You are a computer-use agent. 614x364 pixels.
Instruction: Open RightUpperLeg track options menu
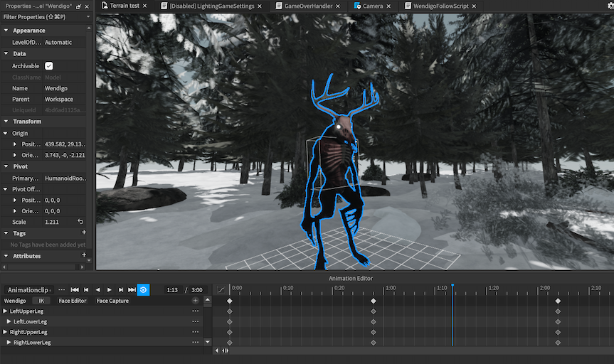(196, 332)
